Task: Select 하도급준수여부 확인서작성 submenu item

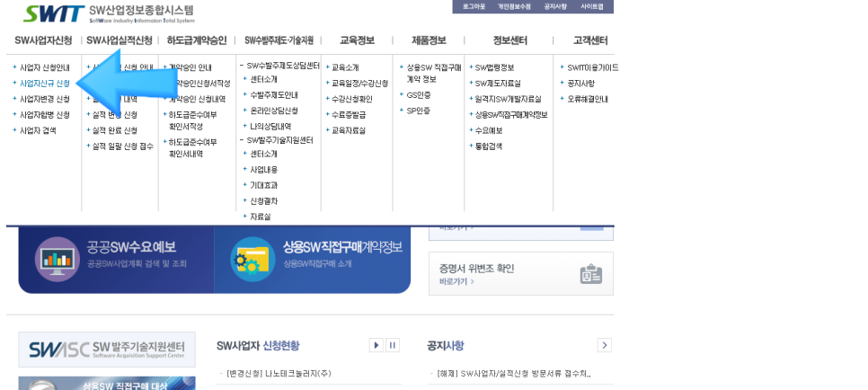Action: (x=192, y=120)
